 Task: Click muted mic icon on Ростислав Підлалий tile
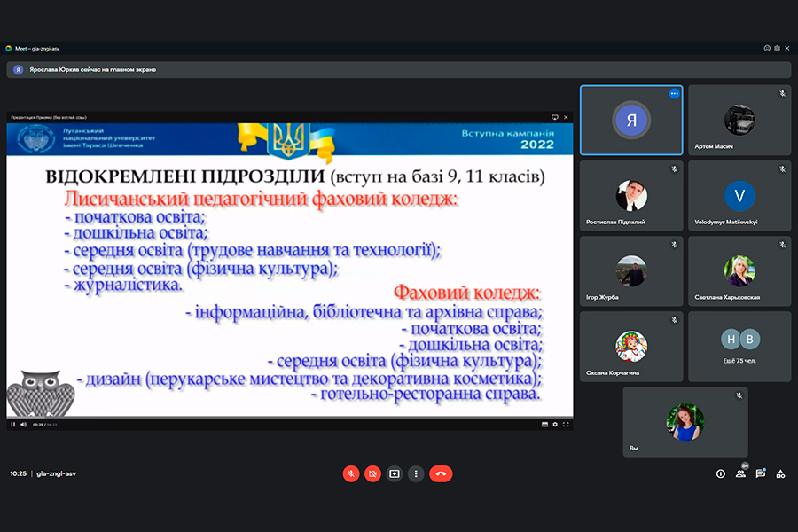click(675, 169)
